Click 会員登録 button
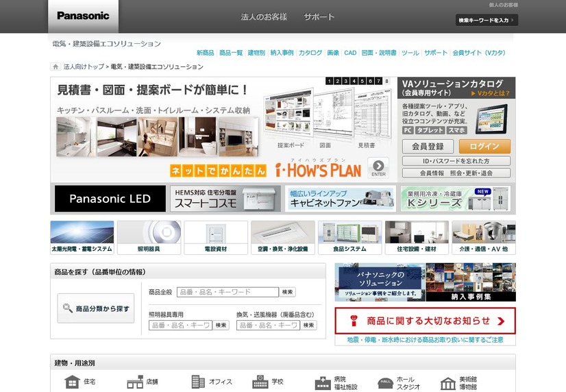Viewport: 566px width, 392px height. [x=428, y=147]
